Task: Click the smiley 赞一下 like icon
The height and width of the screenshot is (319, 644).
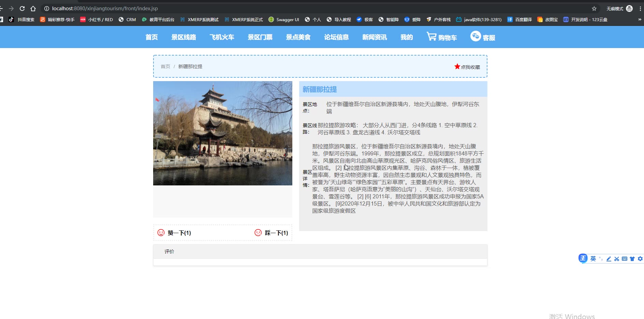Action: pos(161,232)
